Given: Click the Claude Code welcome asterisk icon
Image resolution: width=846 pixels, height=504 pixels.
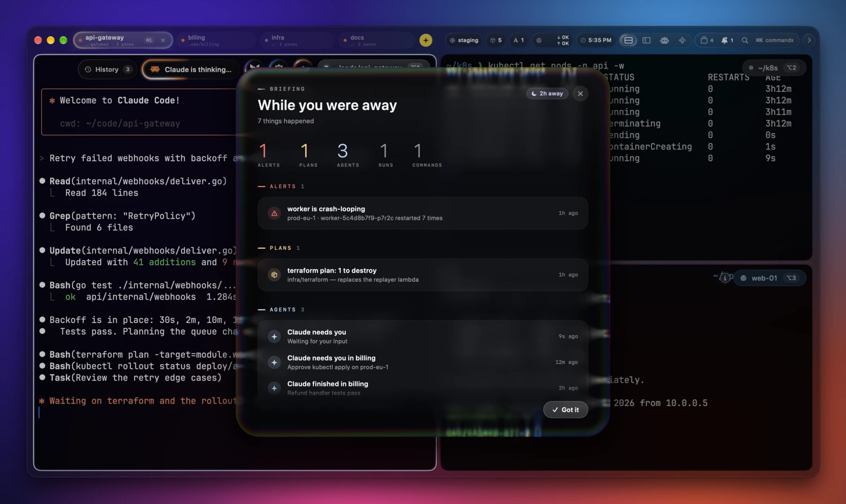Looking at the screenshot, I should pos(52,101).
